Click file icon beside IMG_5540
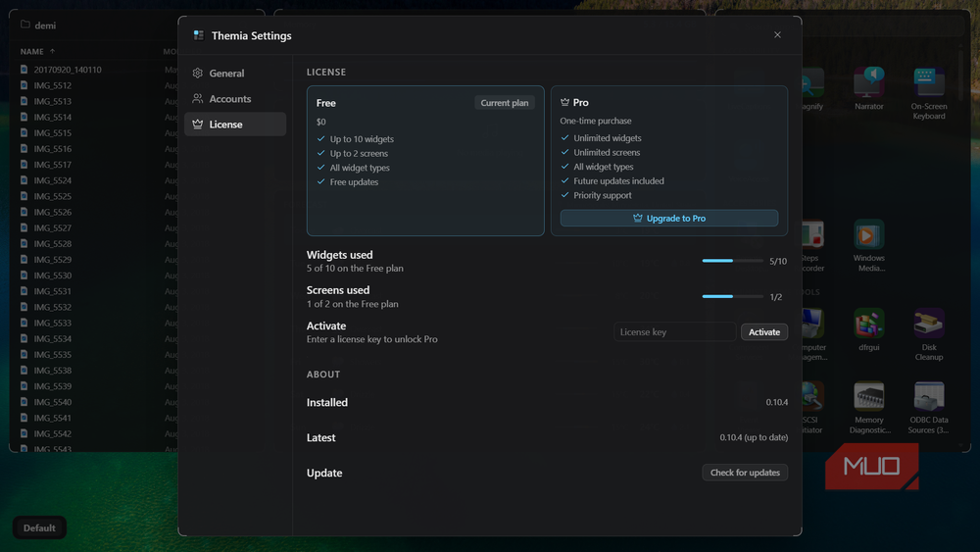This screenshot has width=980, height=552. 24,402
